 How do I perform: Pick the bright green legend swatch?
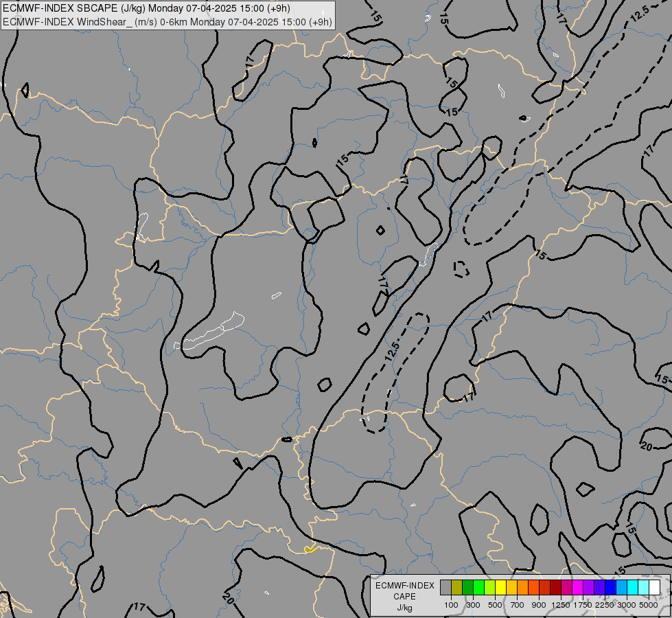pyautogui.click(x=478, y=587)
